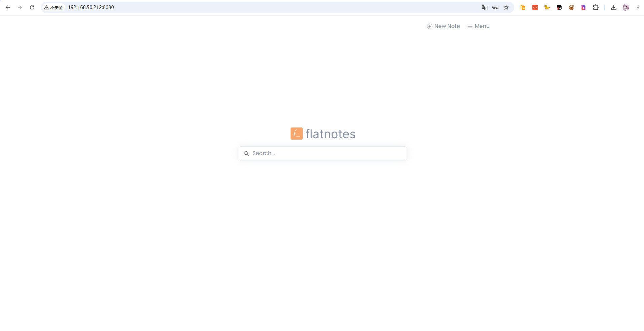Open the browser profile avatar
The width and height of the screenshot is (644, 331).
[x=626, y=7]
